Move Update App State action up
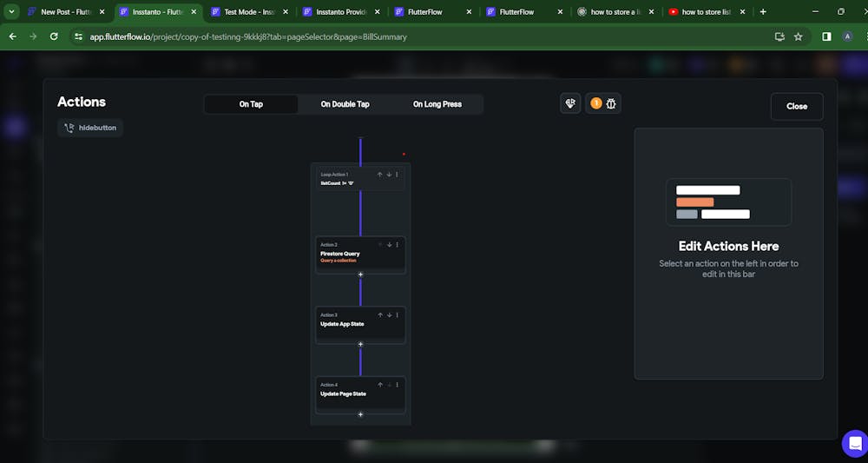The height and width of the screenshot is (463, 868). [x=380, y=315]
